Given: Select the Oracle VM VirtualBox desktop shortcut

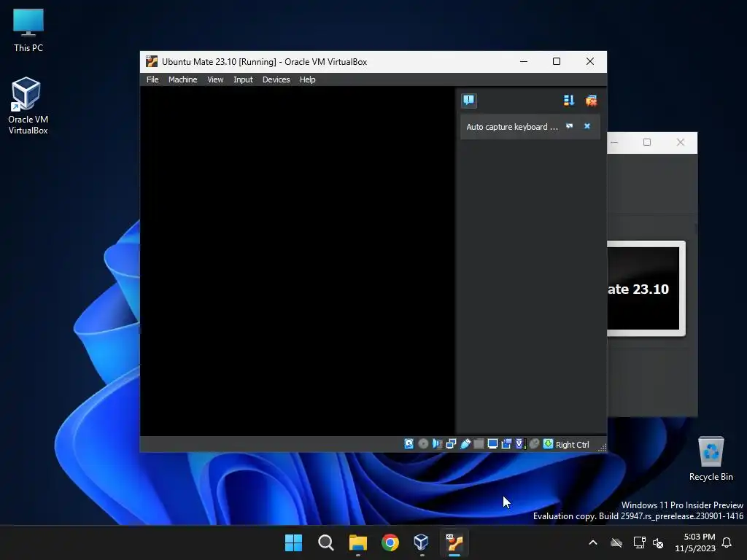Looking at the screenshot, I should (28, 106).
